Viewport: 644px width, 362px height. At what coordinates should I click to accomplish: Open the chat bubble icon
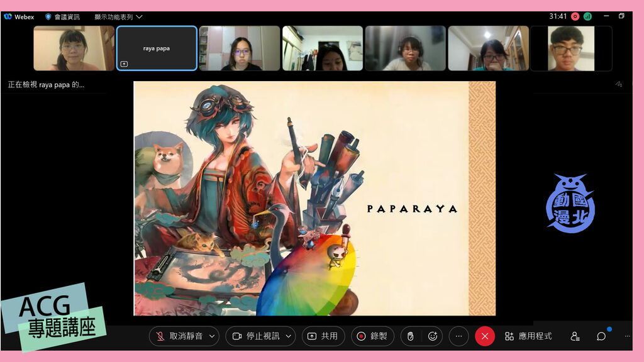601,336
